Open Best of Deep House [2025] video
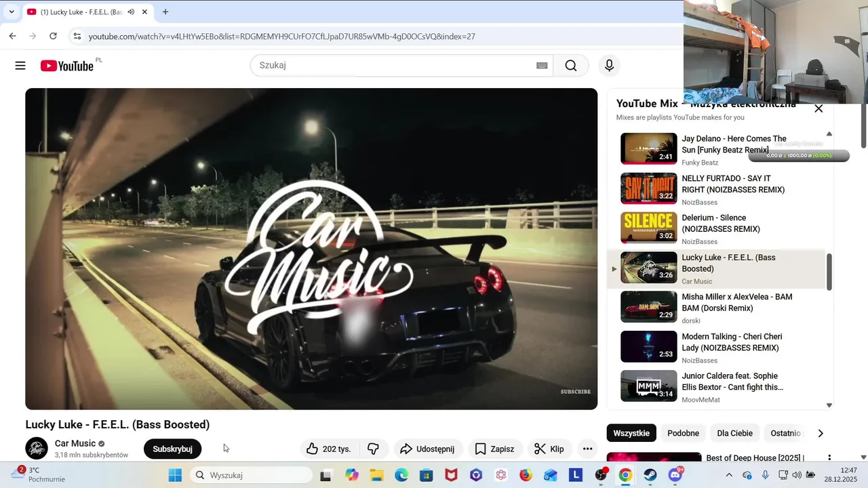This screenshot has height=488, width=868. click(755, 458)
